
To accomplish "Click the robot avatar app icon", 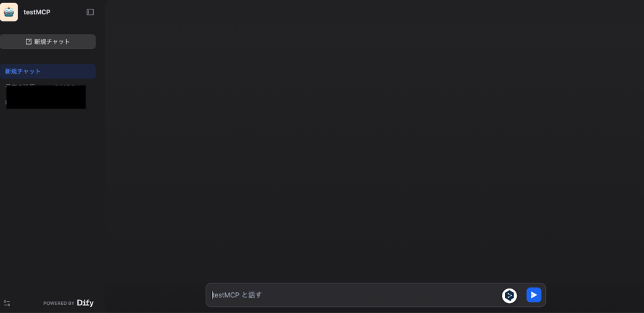I will click(9, 12).
